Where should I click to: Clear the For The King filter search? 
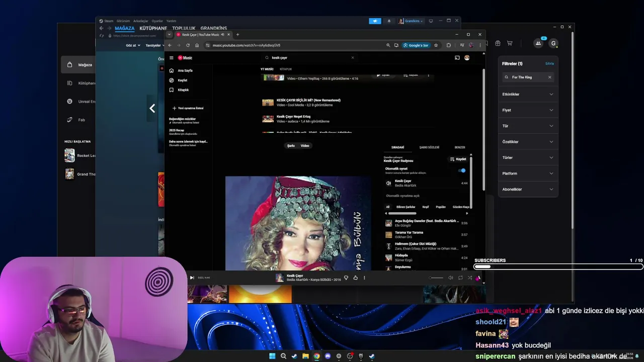coord(549,77)
